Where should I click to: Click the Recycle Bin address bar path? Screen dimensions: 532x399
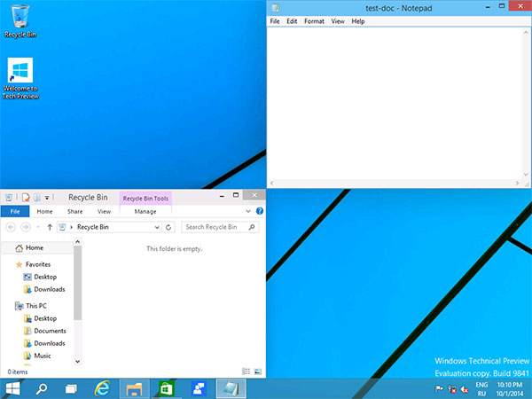(x=92, y=227)
